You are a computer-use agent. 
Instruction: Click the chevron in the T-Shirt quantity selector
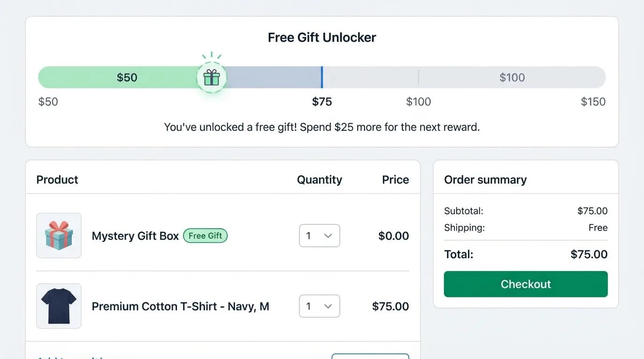click(328, 307)
